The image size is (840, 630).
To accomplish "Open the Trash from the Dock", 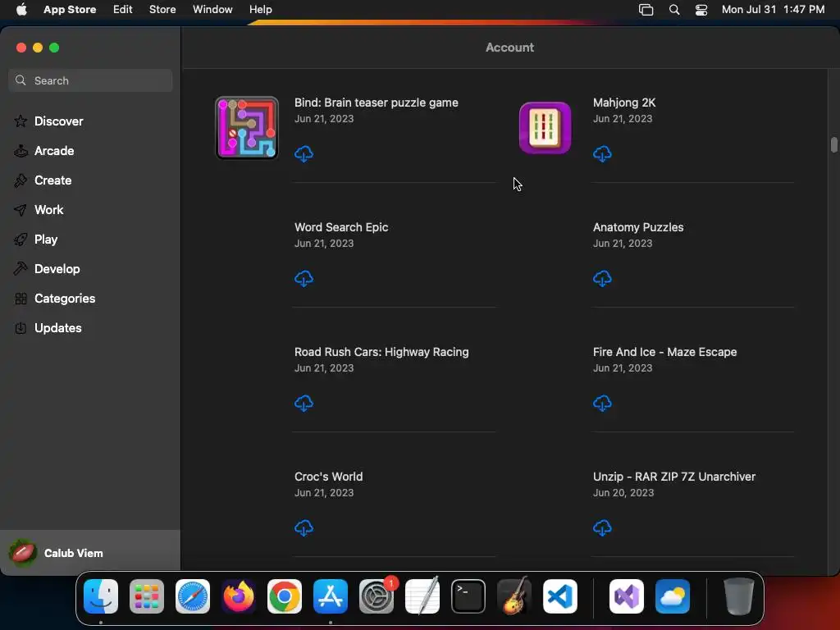I will pyautogui.click(x=739, y=596).
